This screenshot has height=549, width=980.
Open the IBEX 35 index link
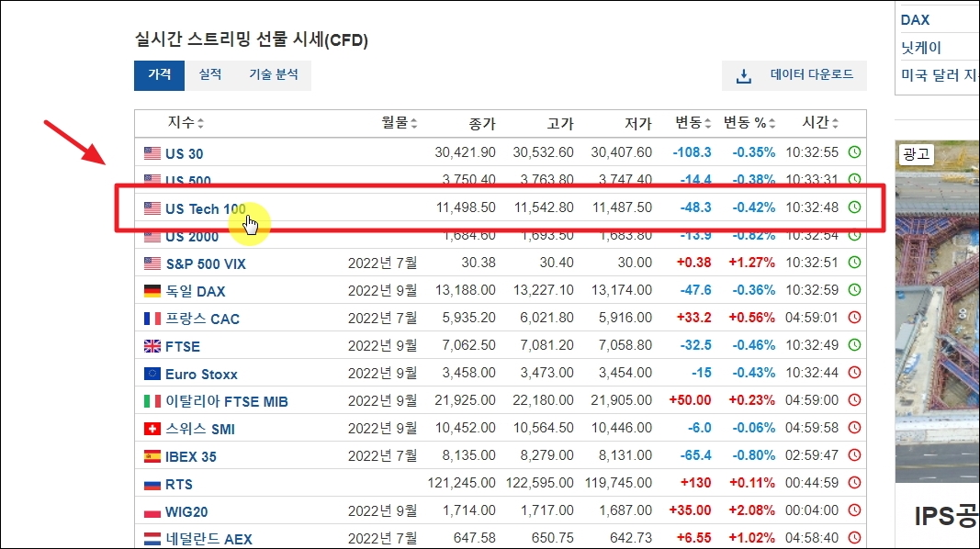click(x=191, y=456)
